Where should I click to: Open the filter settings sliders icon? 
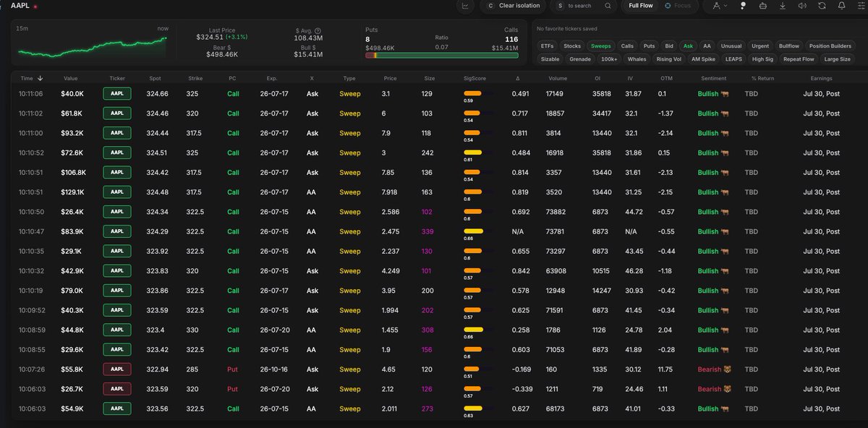coord(861,6)
